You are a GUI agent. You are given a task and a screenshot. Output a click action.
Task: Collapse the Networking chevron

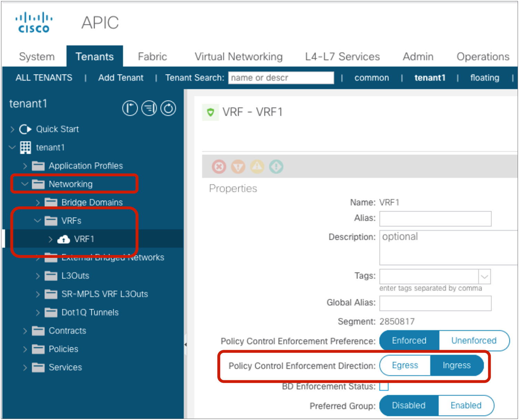point(25,184)
